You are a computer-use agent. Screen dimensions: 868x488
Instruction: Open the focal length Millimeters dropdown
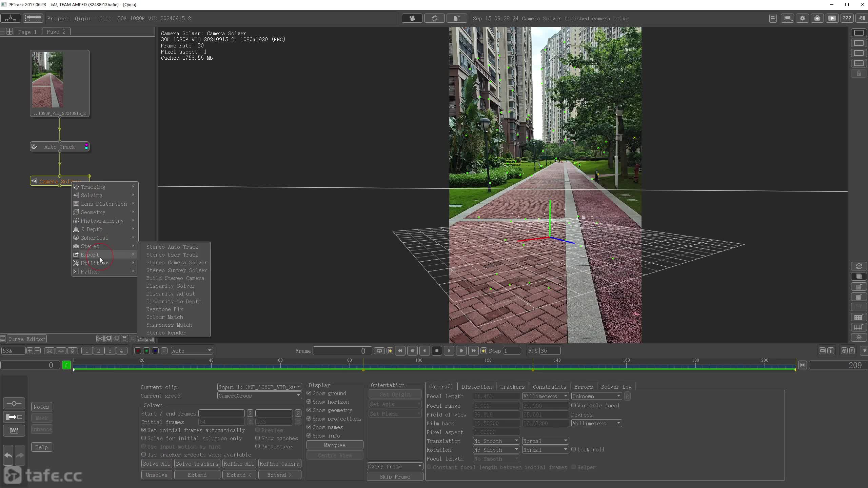point(545,396)
